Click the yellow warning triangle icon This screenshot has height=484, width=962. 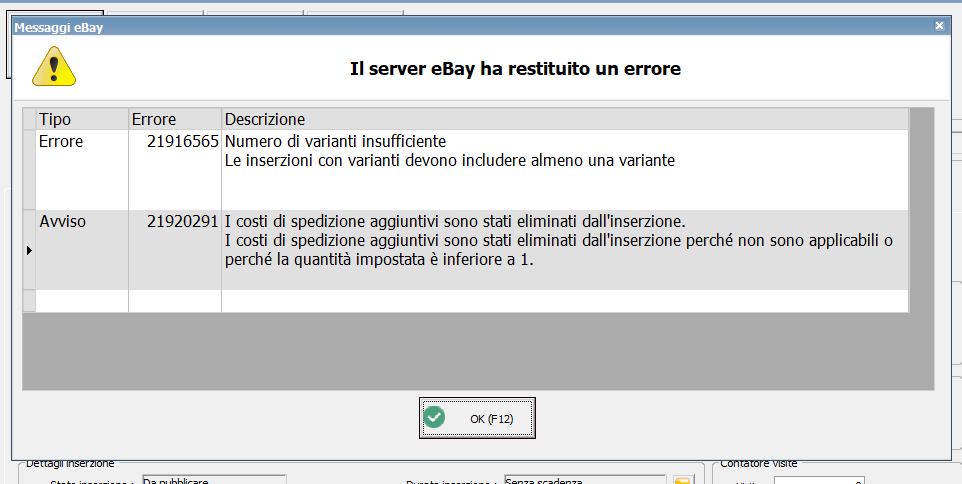[x=54, y=66]
